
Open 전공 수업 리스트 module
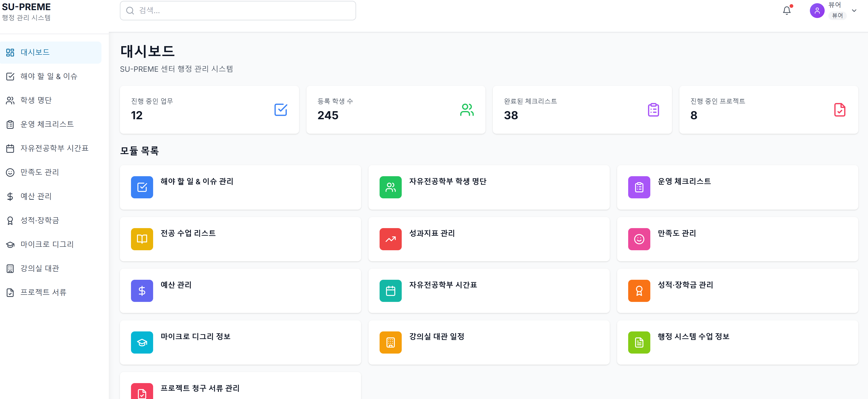point(240,239)
